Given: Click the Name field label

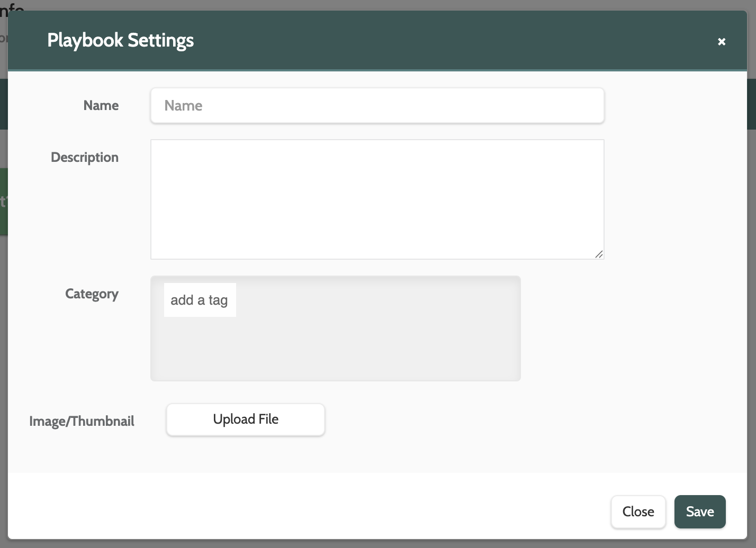Looking at the screenshot, I should [101, 106].
